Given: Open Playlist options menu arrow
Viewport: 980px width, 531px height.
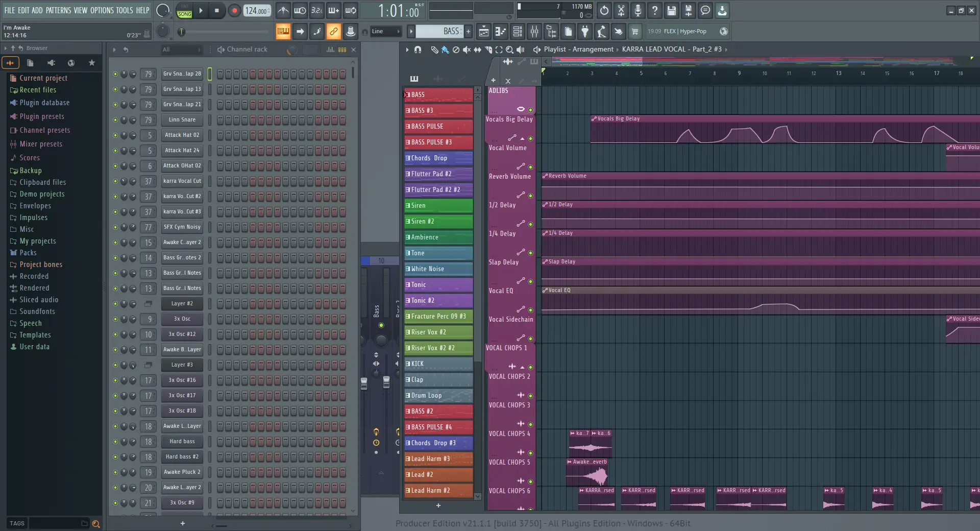Looking at the screenshot, I should tap(407, 50).
